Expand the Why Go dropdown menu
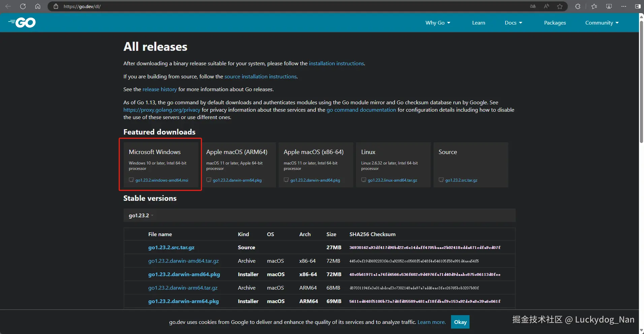Image resolution: width=644 pixels, height=334 pixels. [x=438, y=23]
